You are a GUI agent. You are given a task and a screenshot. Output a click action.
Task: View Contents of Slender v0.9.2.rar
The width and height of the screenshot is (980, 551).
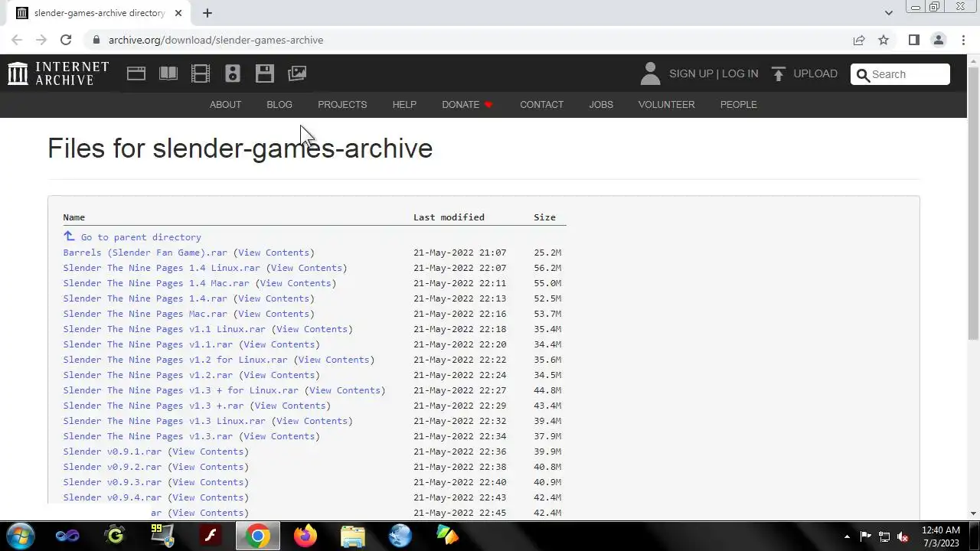tap(207, 467)
